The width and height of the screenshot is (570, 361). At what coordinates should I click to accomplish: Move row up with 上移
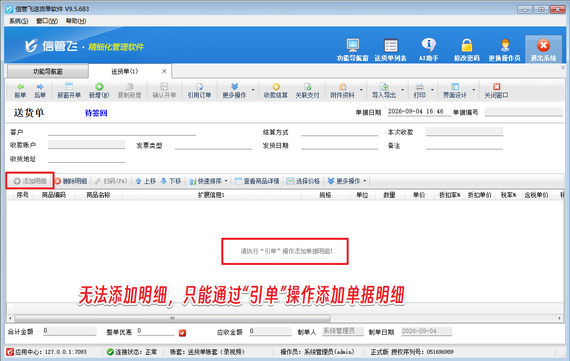145,181
